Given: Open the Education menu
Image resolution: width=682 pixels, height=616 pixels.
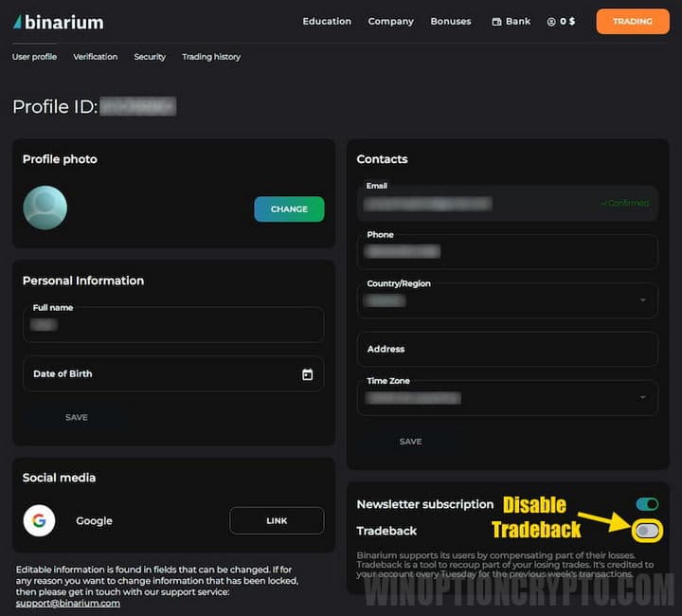Looking at the screenshot, I should pos(327,21).
